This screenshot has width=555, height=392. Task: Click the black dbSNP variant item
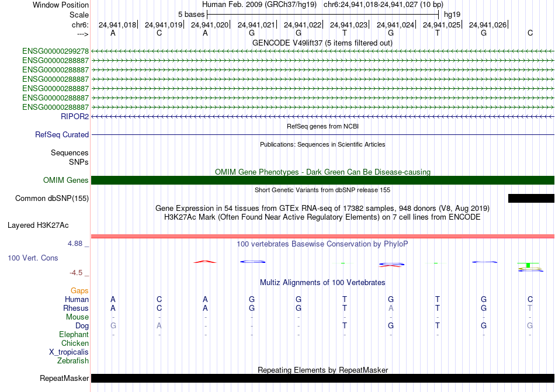coord(531,199)
